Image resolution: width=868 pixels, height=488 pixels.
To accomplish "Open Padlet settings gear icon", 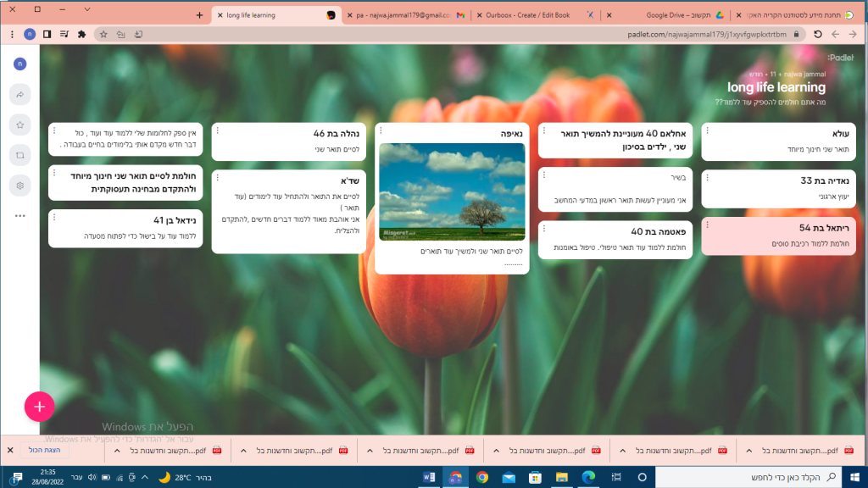I will [20, 185].
